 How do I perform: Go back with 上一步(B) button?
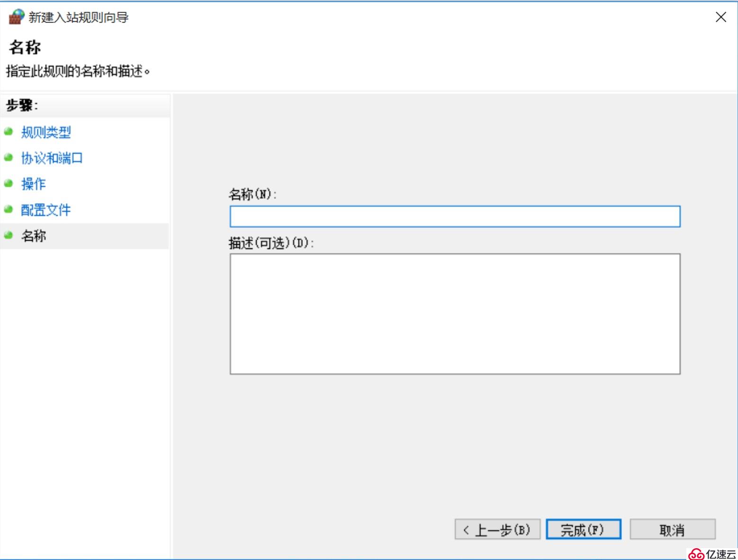(x=497, y=529)
